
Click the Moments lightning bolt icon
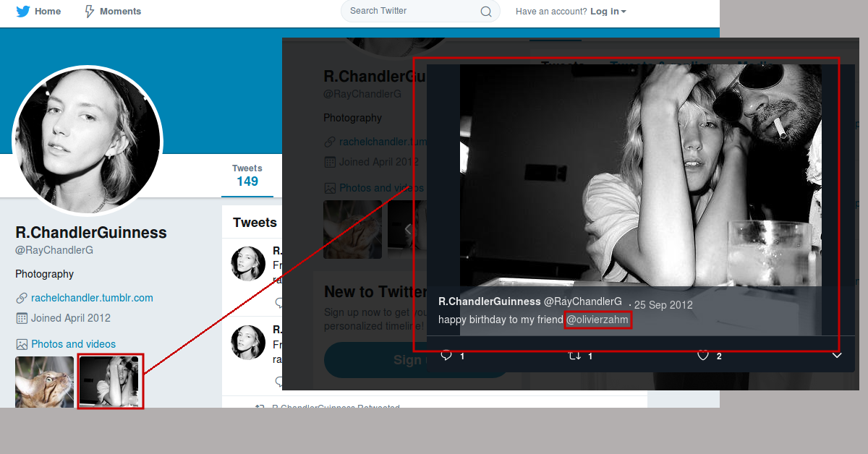point(90,12)
